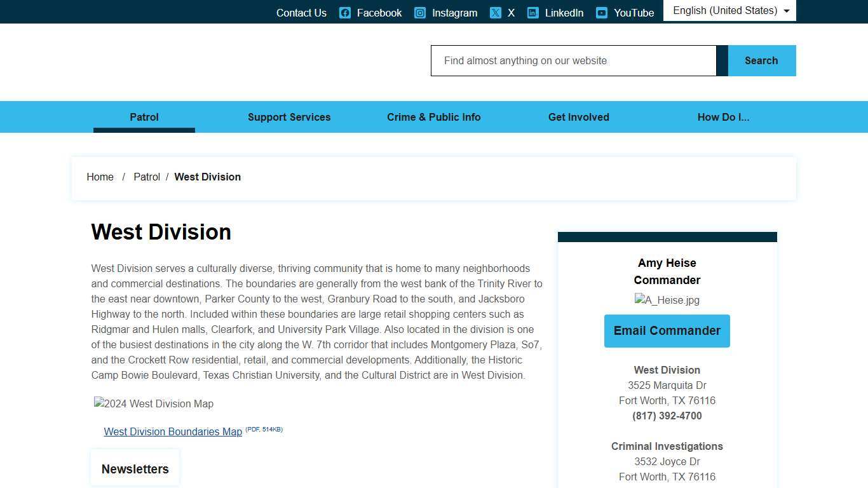Focus the website search input field
Image resolution: width=868 pixels, height=488 pixels.
pyautogui.click(x=573, y=61)
